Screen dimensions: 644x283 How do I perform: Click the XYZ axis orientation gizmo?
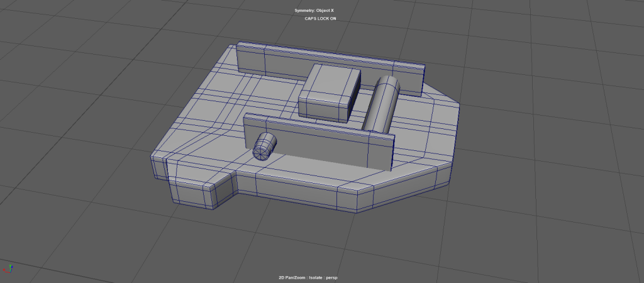(8, 269)
